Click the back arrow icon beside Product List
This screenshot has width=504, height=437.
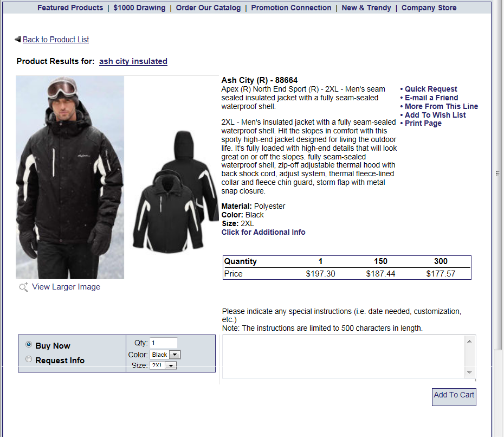point(18,39)
